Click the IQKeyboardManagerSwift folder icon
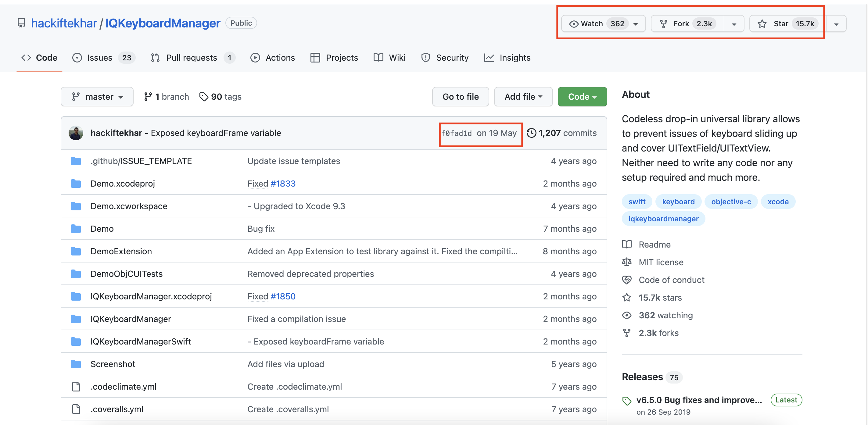 76,341
